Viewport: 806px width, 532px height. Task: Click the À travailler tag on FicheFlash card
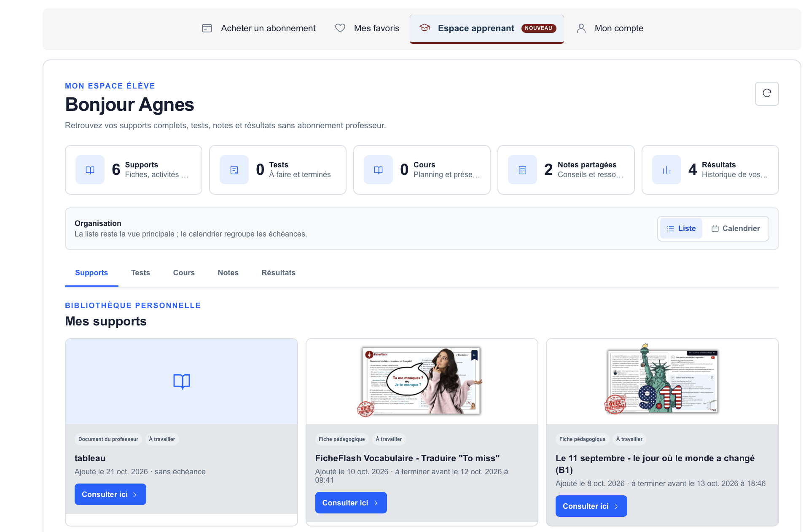[389, 439]
